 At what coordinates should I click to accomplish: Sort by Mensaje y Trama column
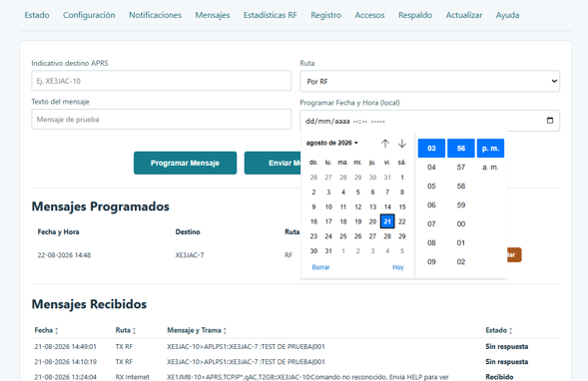pos(197,330)
